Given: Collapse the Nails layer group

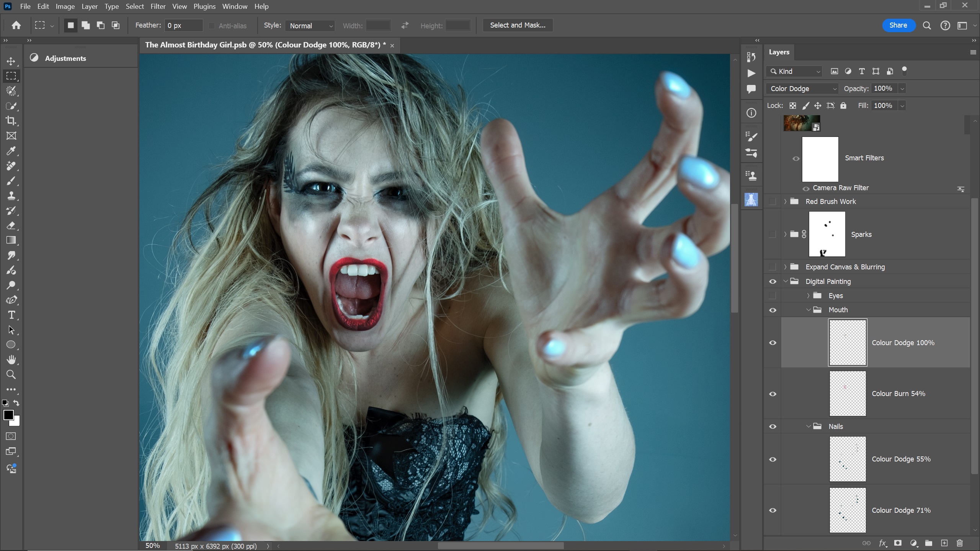Looking at the screenshot, I should pyautogui.click(x=808, y=426).
